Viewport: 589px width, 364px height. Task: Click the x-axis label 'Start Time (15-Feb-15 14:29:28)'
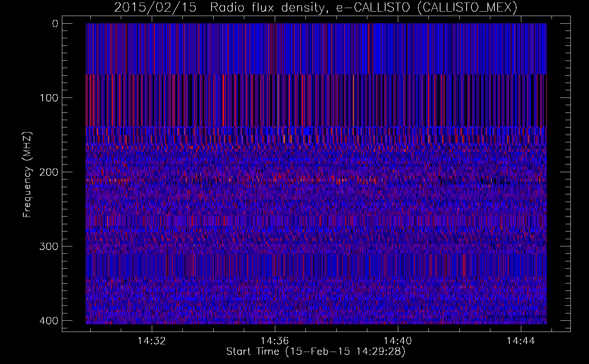(x=316, y=352)
